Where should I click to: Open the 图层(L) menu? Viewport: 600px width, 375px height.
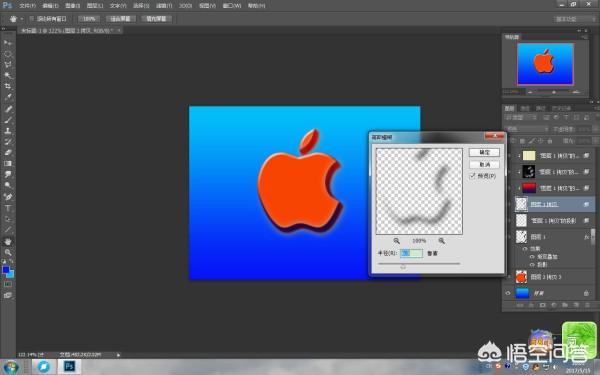95,6
